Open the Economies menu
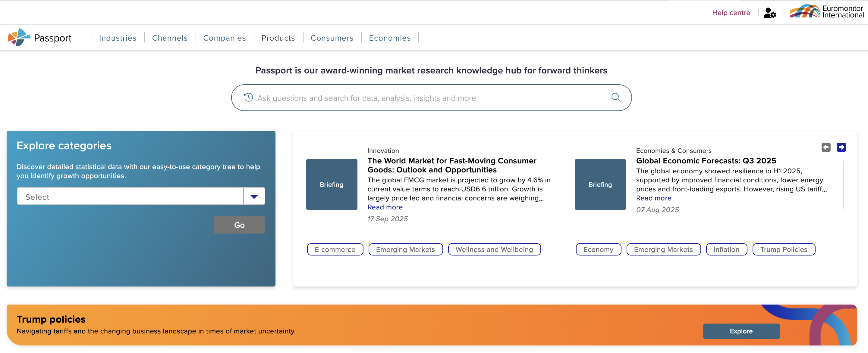Screen dimensions: 868x353 (389, 38)
